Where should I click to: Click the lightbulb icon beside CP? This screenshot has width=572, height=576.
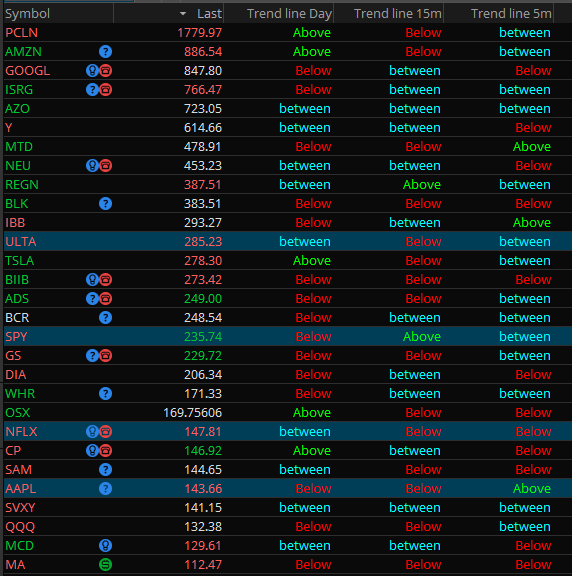tap(92, 451)
